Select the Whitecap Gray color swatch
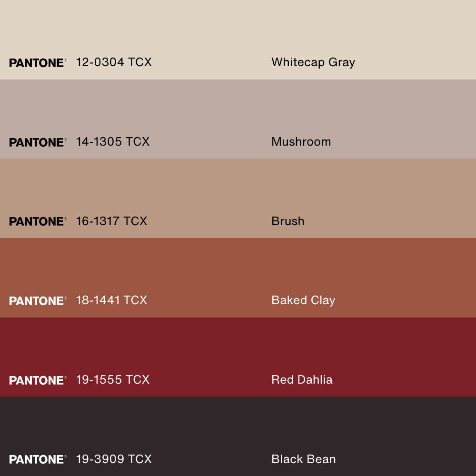 point(238,29)
